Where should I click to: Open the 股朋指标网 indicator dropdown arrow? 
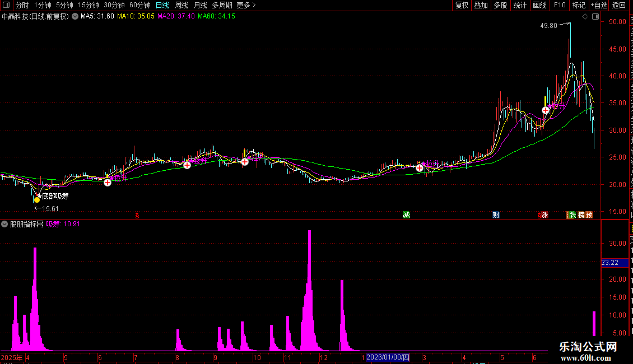[x=4, y=224]
